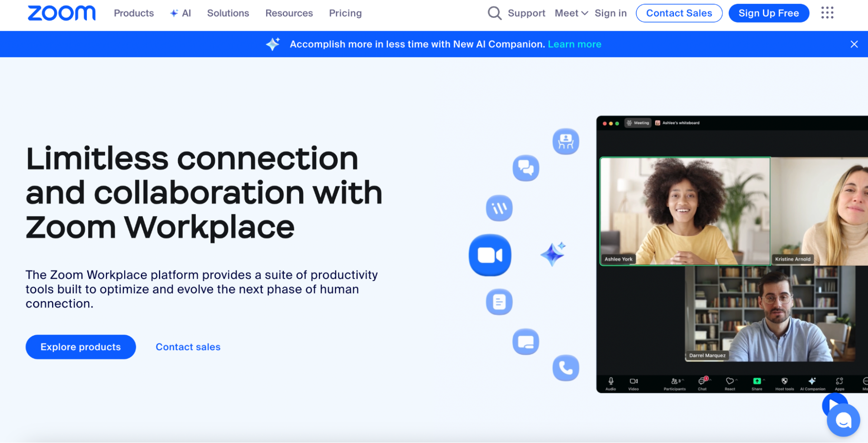Screen dimensions: 868x443
Task: Open Chat in the meeting toolbar
Action: pyautogui.click(x=702, y=383)
